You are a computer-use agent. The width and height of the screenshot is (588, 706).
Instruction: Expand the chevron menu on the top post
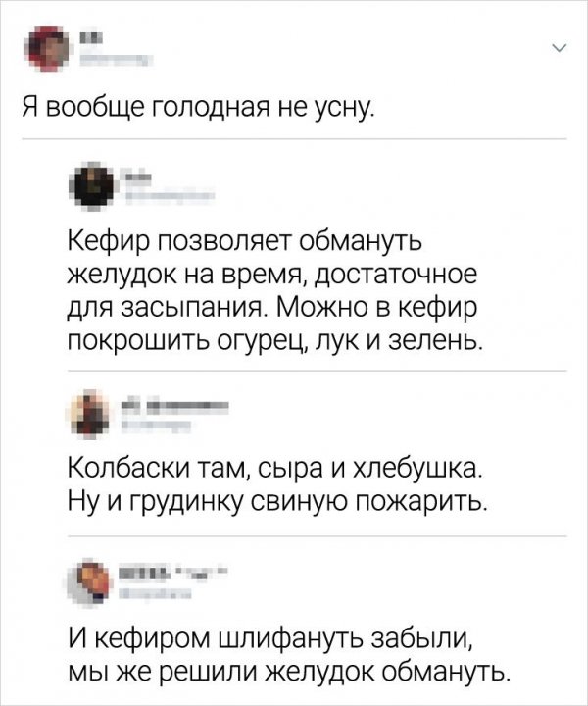559,48
